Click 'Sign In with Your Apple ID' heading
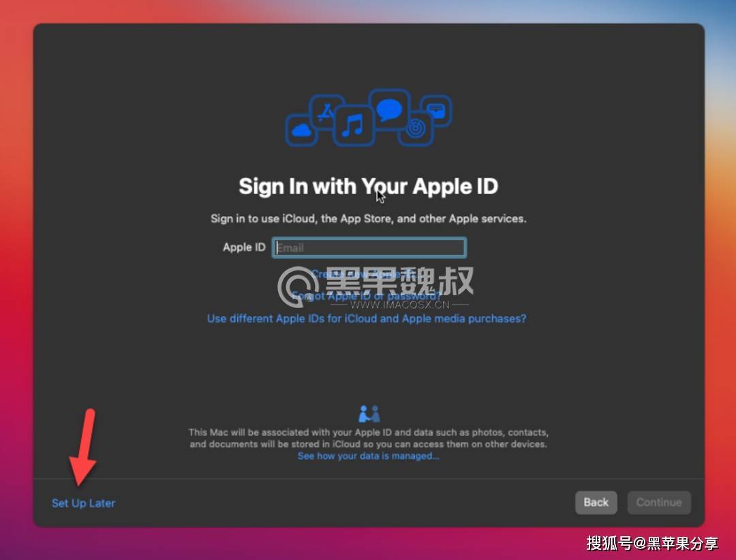The width and height of the screenshot is (736, 560). (x=369, y=187)
